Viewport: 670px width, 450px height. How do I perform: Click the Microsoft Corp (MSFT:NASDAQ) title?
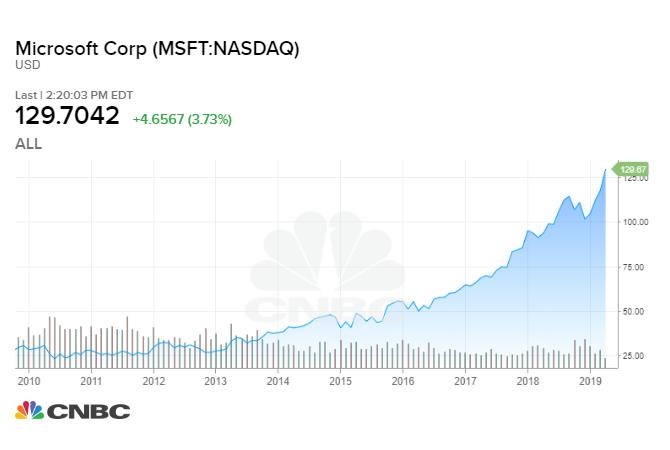pos(157,48)
